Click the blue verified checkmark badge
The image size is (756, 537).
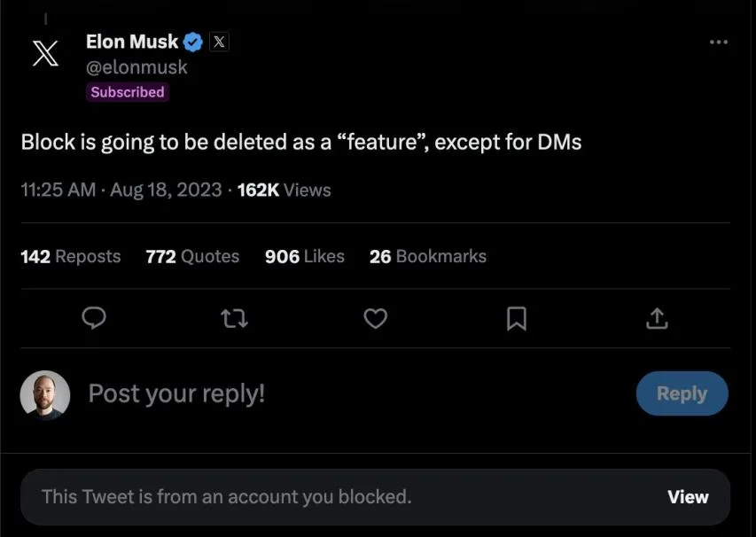(193, 42)
